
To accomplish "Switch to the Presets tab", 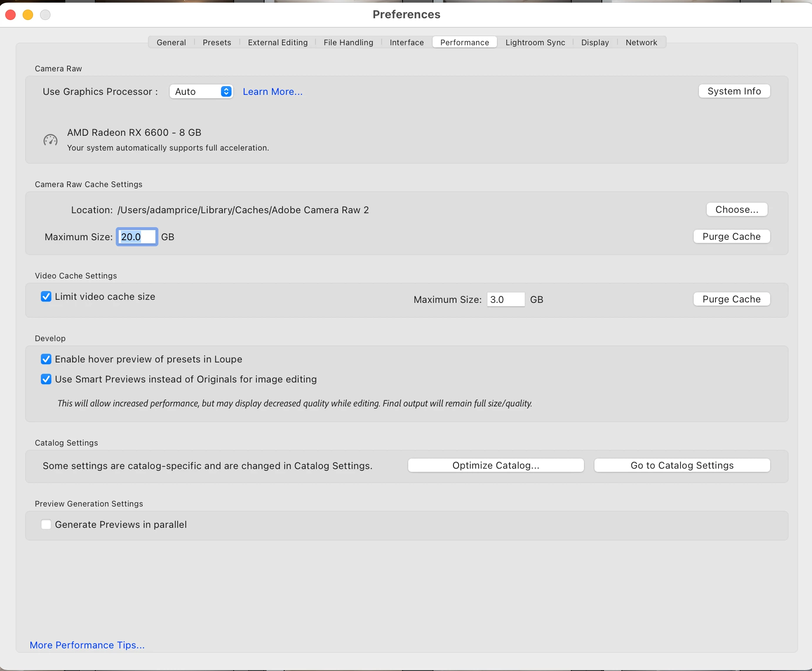I will (x=217, y=42).
